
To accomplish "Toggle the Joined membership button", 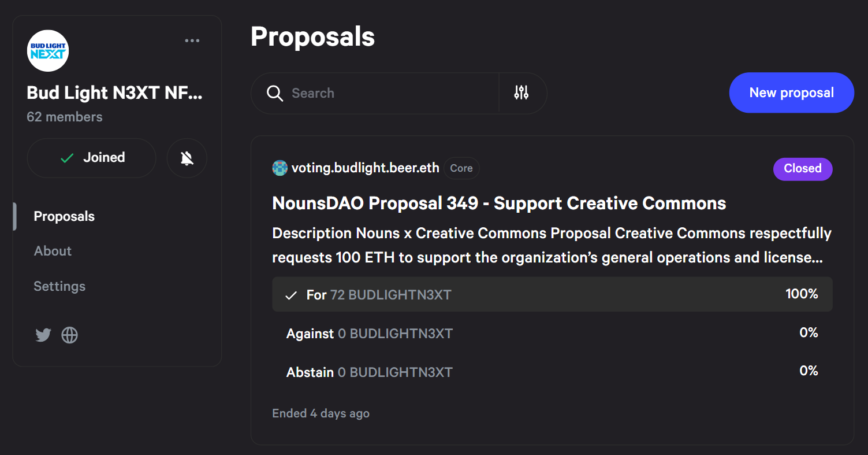I will point(91,158).
